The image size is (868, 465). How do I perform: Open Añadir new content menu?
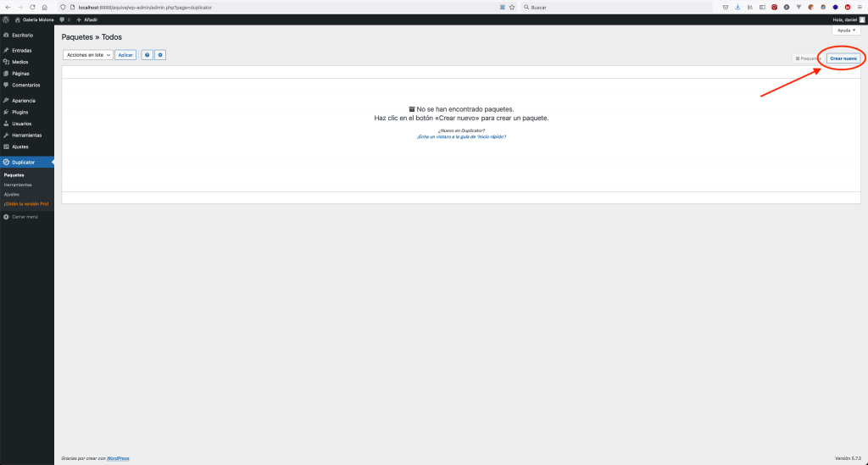click(87, 19)
